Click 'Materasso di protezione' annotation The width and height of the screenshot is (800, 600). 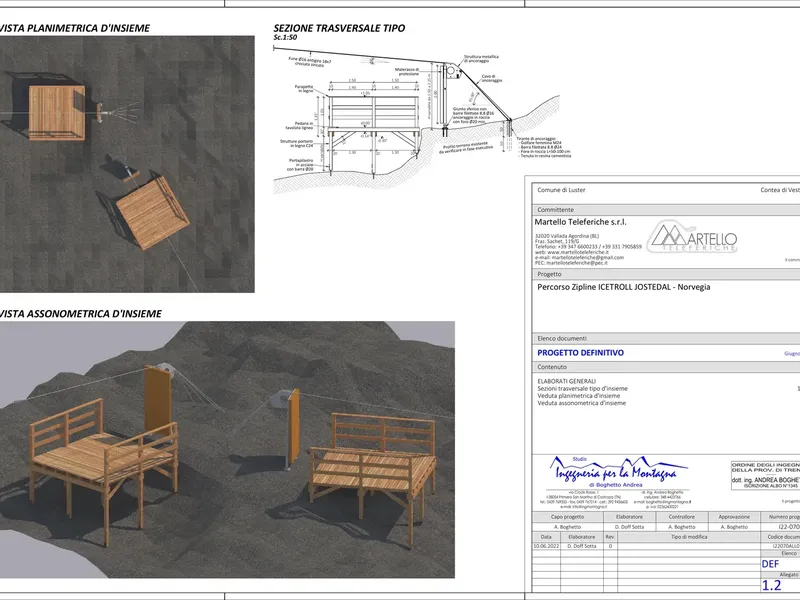(407, 71)
